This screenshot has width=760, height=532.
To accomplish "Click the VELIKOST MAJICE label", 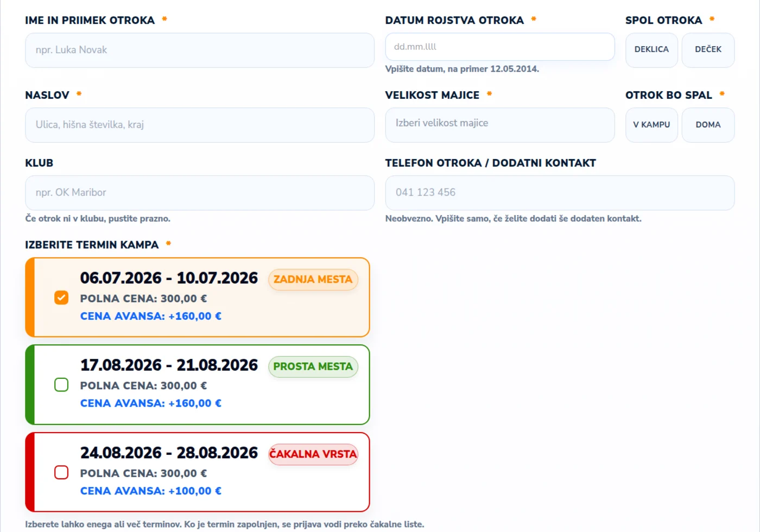I will point(432,95).
